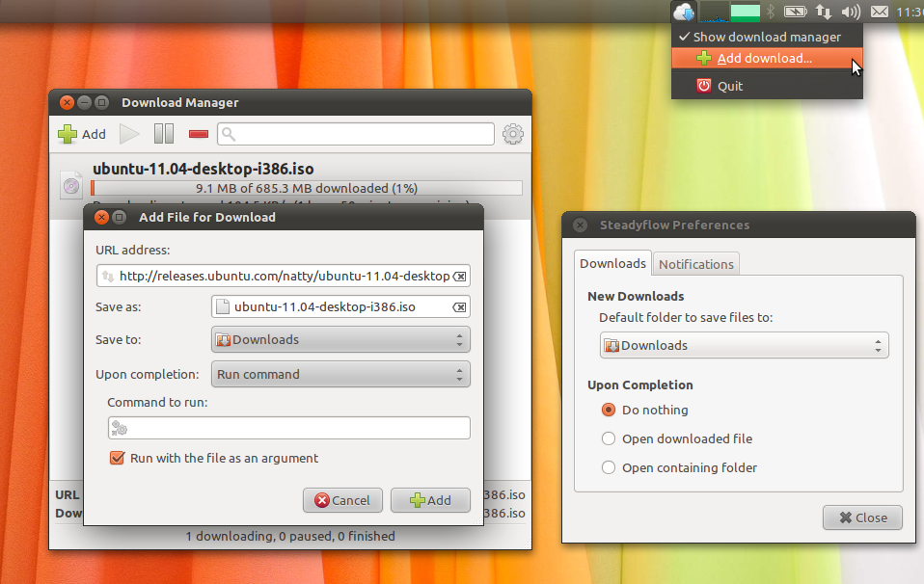
Task: Click the Add button in Add File dialog
Action: click(x=430, y=500)
